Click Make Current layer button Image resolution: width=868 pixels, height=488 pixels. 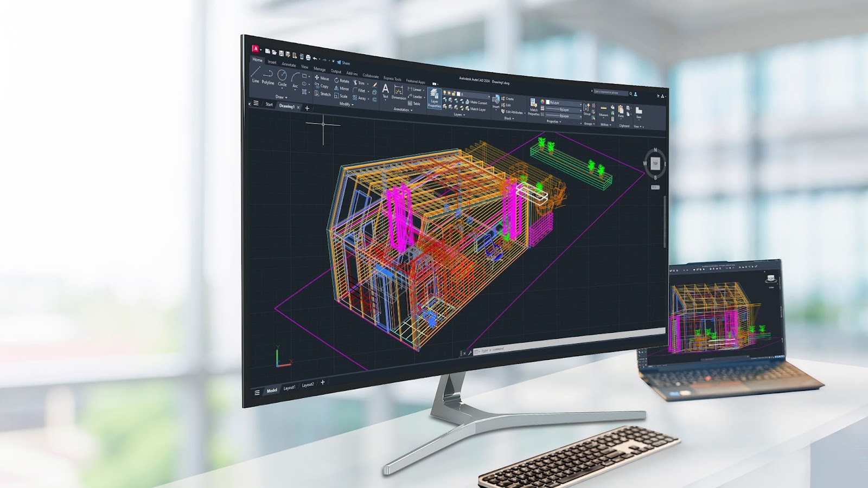[x=475, y=102]
